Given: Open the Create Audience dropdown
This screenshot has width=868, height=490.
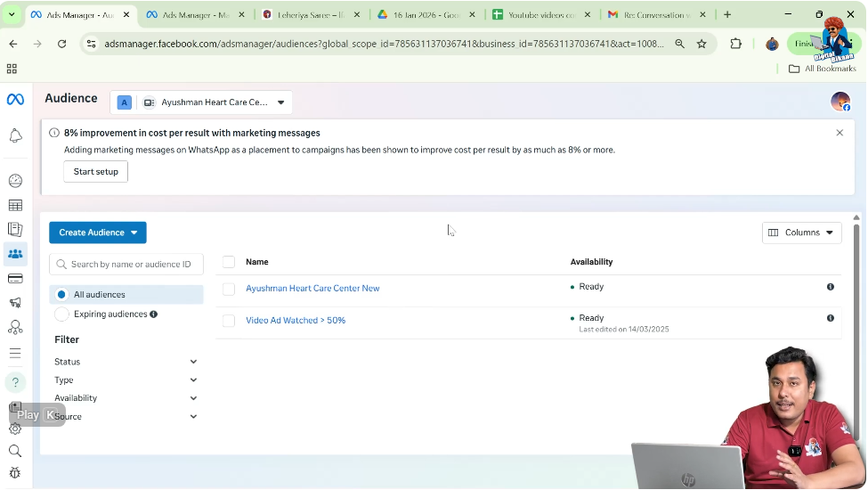Looking at the screenshot, I should pyautogui.click(x=98, y=233).
